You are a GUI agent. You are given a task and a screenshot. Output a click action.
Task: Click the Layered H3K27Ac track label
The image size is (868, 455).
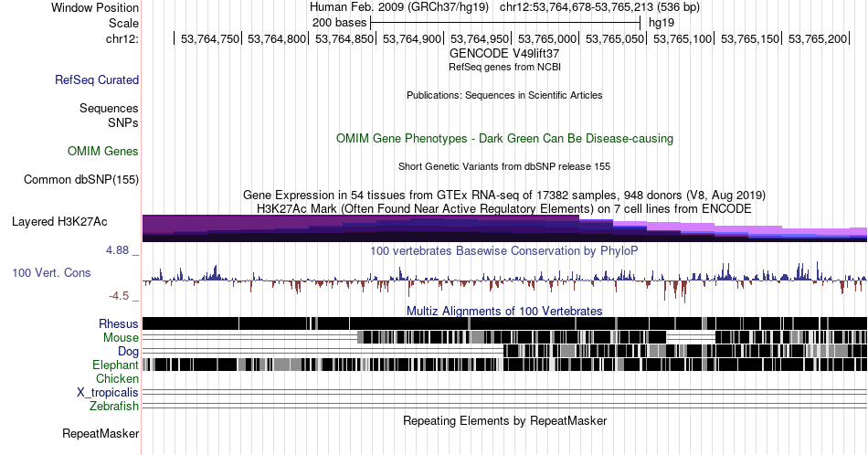coord(59,222)
